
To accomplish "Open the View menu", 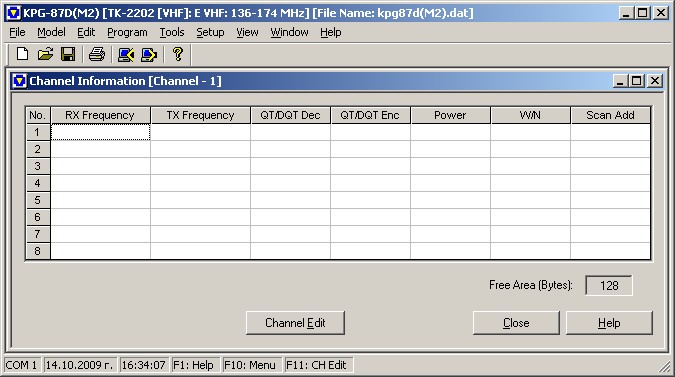I will (x=247, y=32).
